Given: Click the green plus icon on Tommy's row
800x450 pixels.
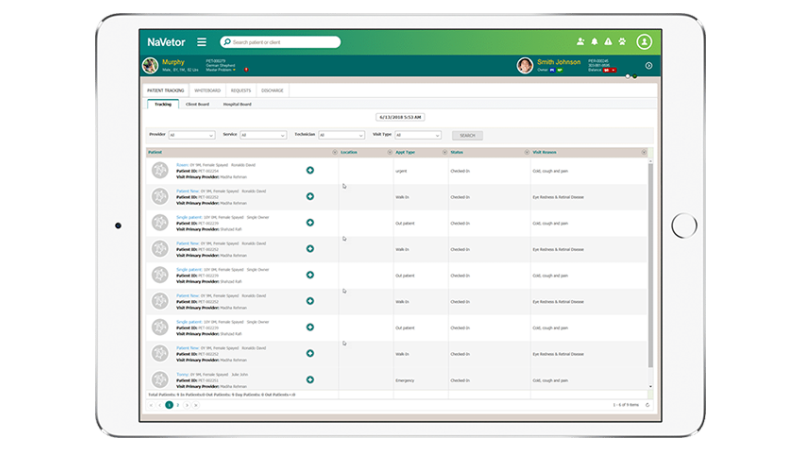Looking at the screenshot, I should click(310, 379).
